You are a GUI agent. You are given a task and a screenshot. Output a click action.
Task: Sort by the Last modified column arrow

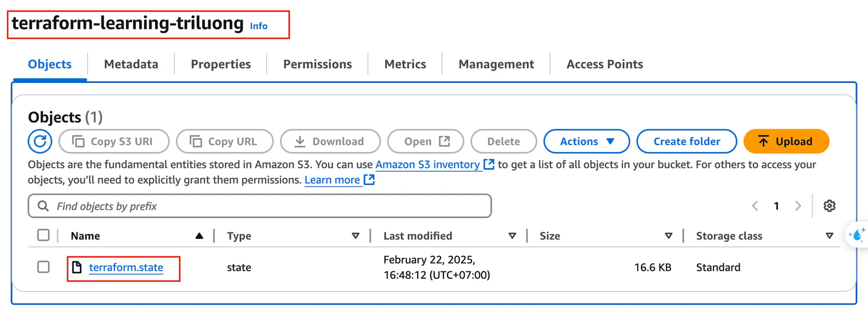click(x=512, y=236)
